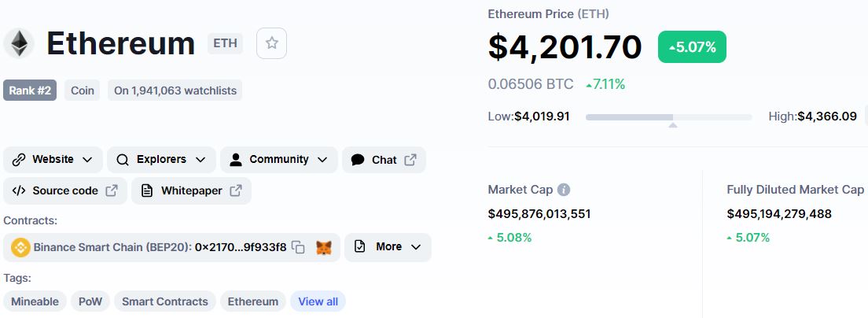868x318 pixels.
Task: Expand the Website dropdown
Action: [53, 160]
